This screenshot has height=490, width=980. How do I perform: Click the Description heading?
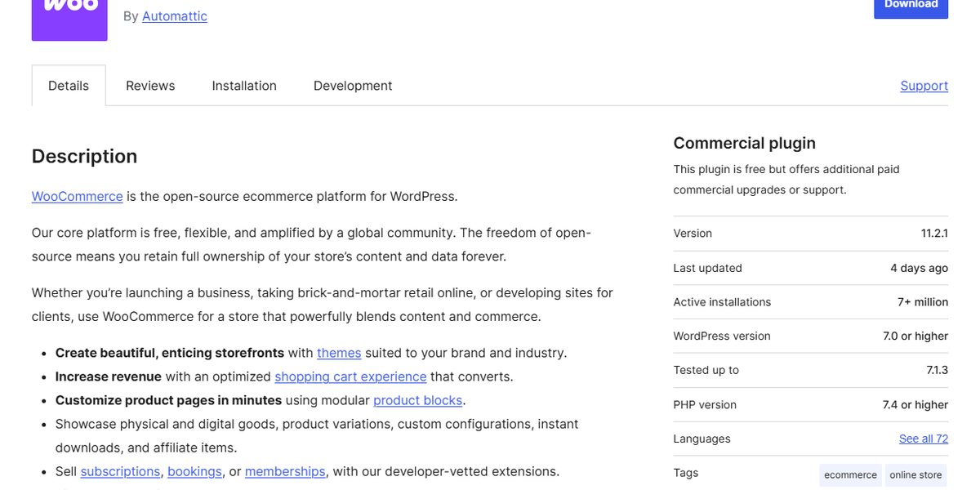(84, 156)
